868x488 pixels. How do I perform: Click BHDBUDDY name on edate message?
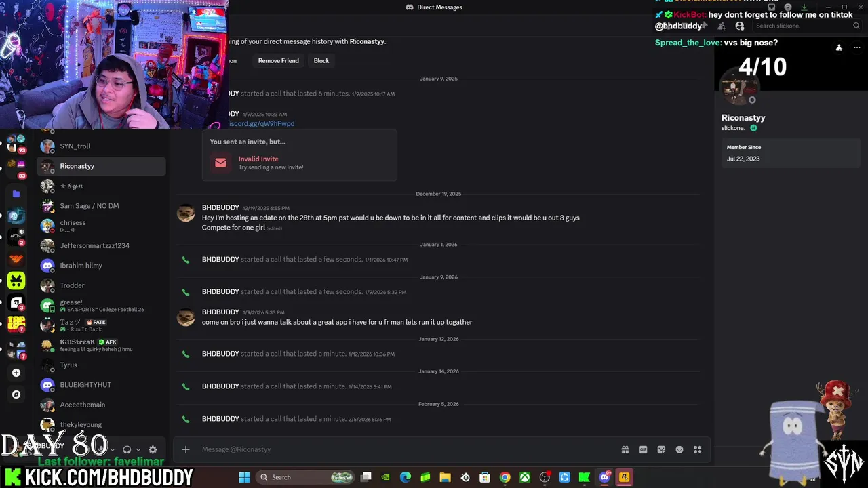click(x=220, y=207)
